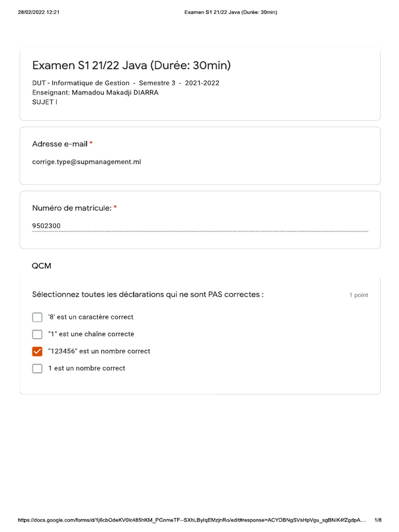This screenshot has height=532, width=399.
Task: Click the 28/02/2022 12:21 timestamp
Action: (38, 12)
